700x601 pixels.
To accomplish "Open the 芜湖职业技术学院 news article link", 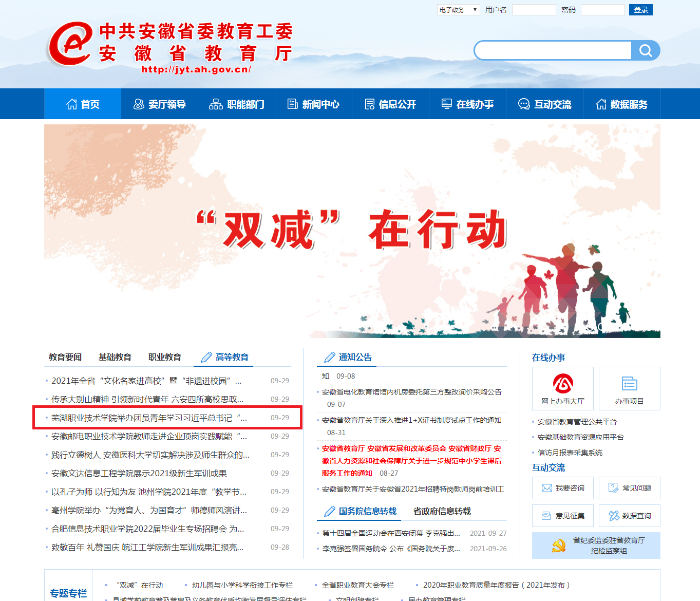I will pos(149,418).
